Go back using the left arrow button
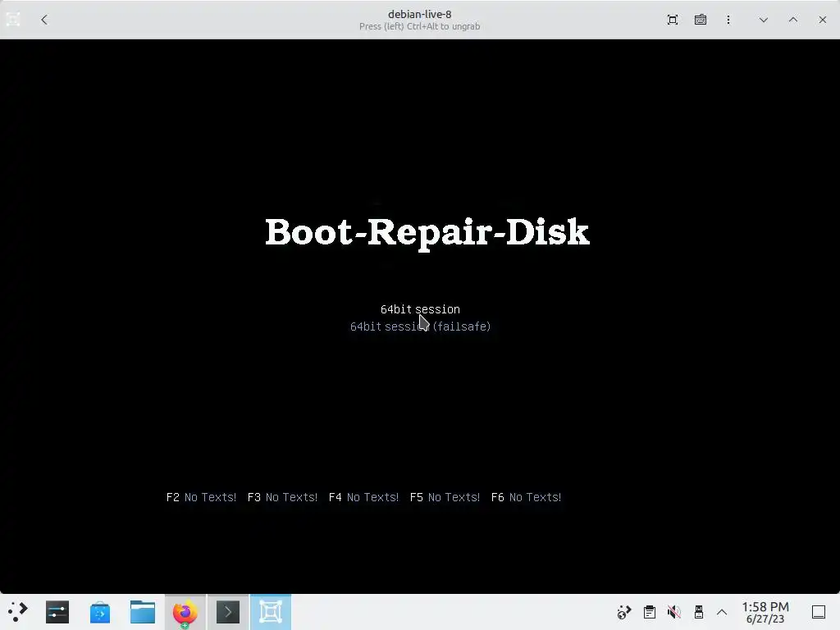Viewport: 840px width, 630px height. [x=44, y=20]
